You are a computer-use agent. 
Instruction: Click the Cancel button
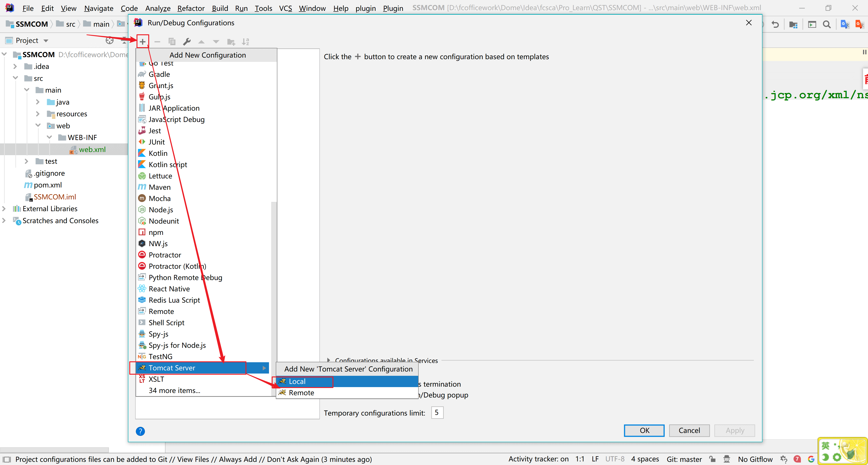pos(689,430)
